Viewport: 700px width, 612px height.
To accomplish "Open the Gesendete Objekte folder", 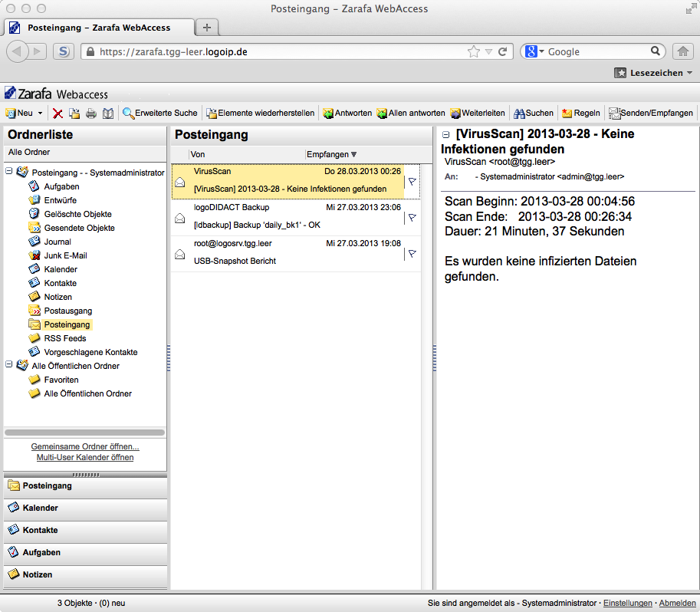I will click(x=80, y=229).
